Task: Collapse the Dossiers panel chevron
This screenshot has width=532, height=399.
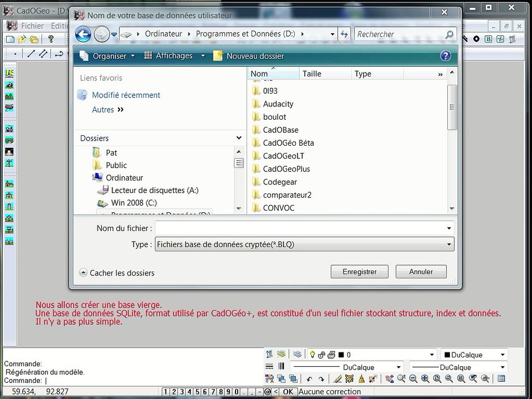Action: click(239, 138)
